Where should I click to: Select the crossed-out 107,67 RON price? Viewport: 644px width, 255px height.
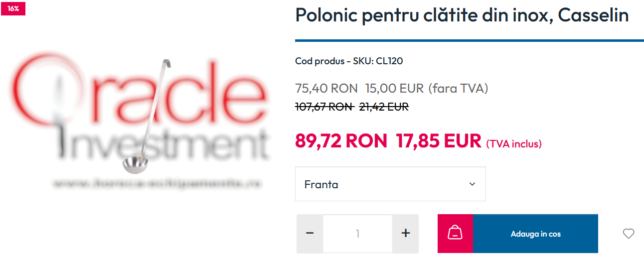point(324,107)
